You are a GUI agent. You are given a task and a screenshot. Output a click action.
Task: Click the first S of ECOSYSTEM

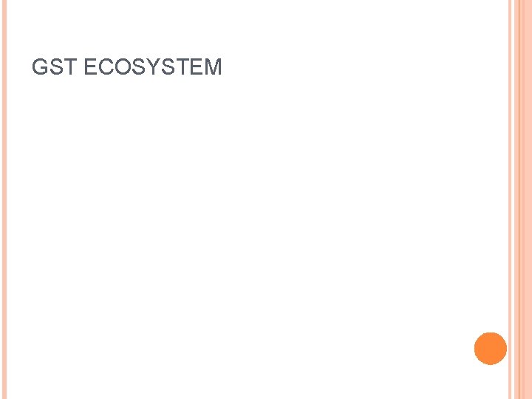coord(138,66)
